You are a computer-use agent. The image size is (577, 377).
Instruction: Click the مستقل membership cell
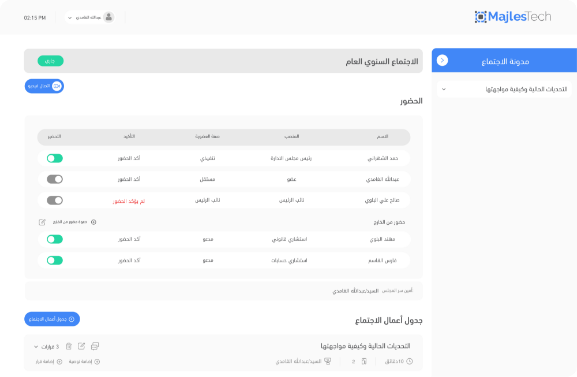207,179
